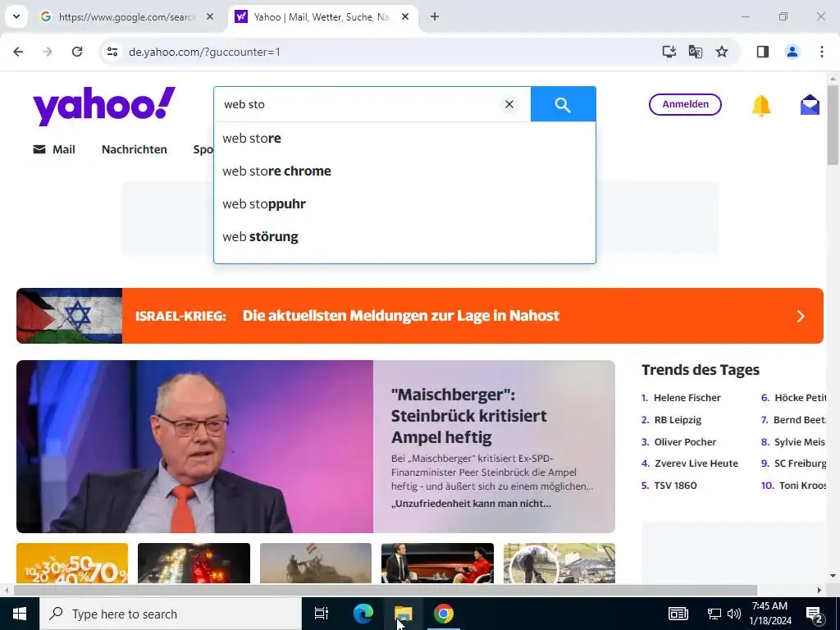Click the address bar URL

pos(204,52)
